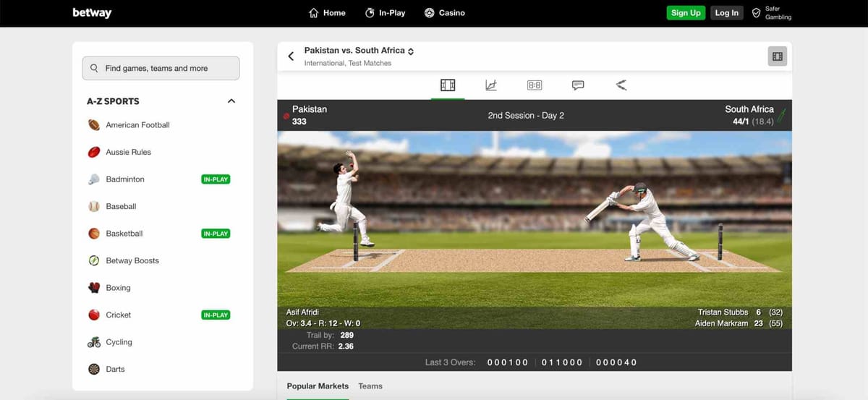Click the green Sign Up button
This screenshot has width=868, height=400.
tap(686, 13)
